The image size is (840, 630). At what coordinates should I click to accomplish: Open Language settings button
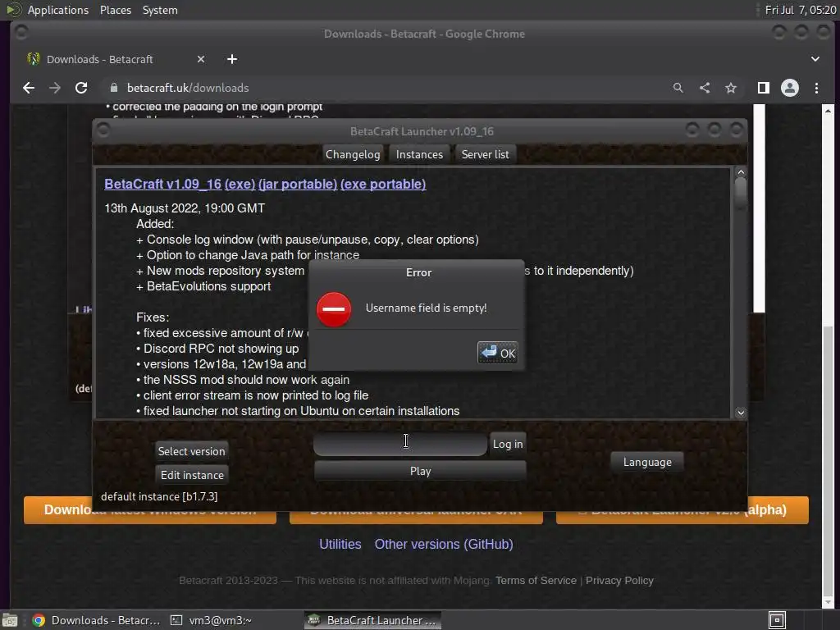647,463
